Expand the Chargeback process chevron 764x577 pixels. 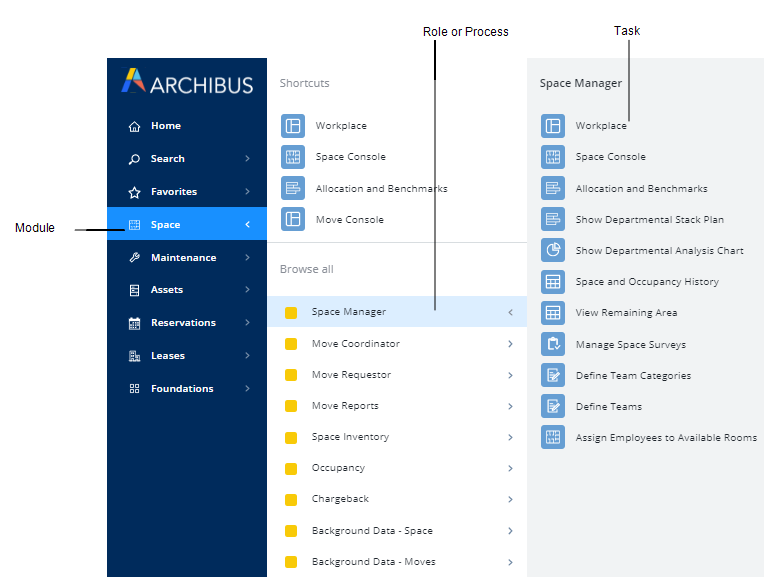[x=510, y=499]
